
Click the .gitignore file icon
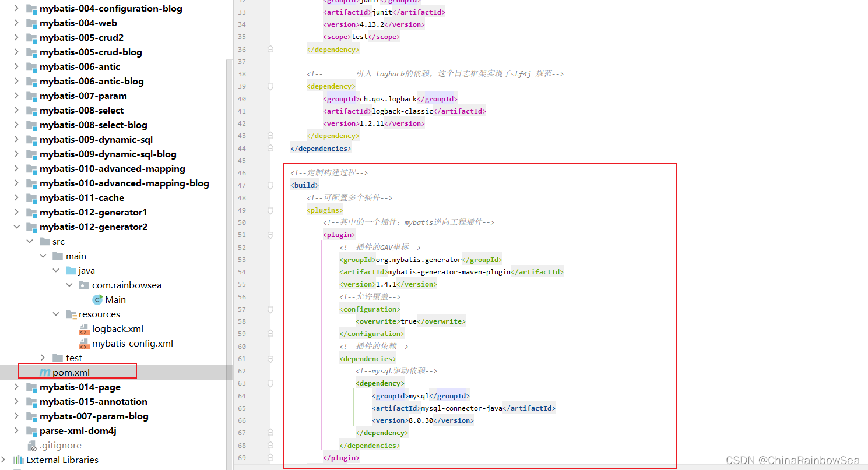pyautogui.click(x=31, y=446)
